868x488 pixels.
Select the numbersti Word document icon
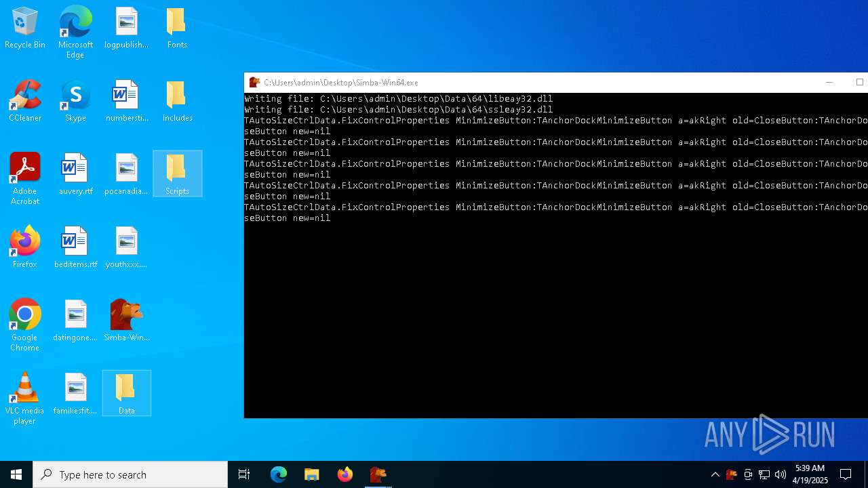click(x=126, y=102)
